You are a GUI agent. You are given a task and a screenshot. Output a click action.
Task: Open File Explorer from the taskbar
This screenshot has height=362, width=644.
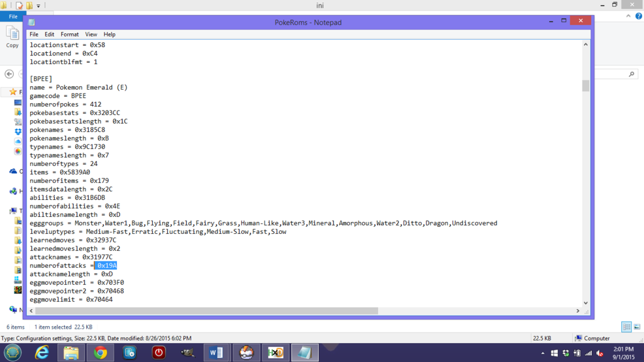tap(71, 353)
